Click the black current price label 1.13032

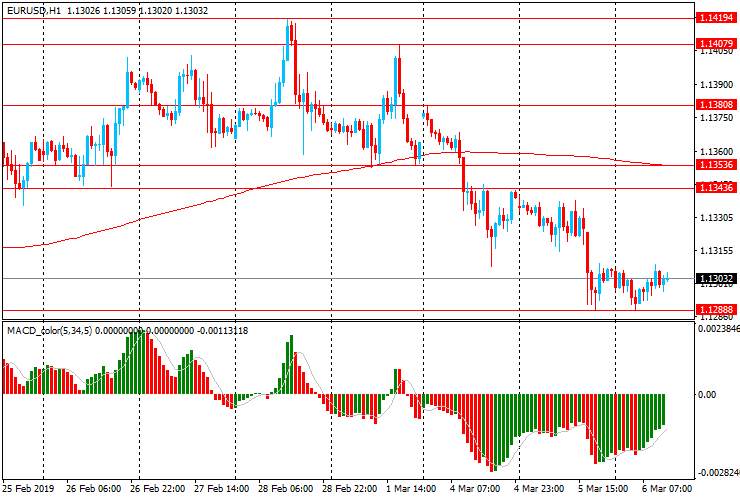[x=716, y=279]
